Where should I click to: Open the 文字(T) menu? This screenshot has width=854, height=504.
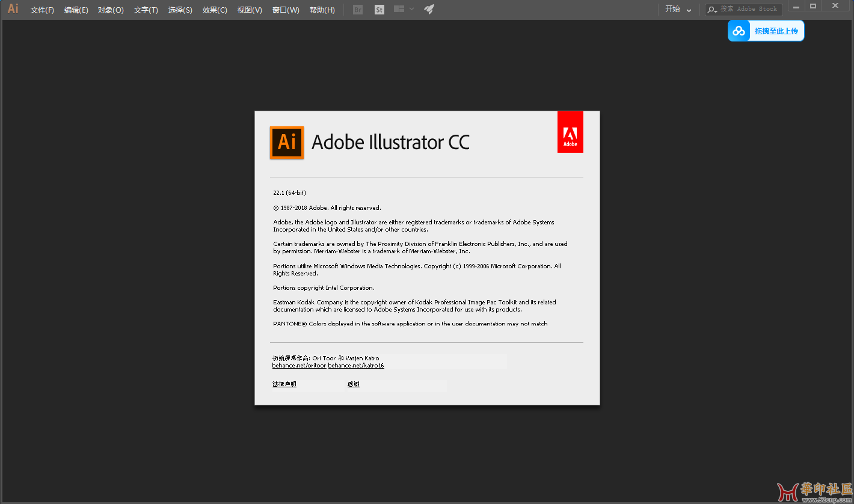pyautogui.click(x=146, y=10)
